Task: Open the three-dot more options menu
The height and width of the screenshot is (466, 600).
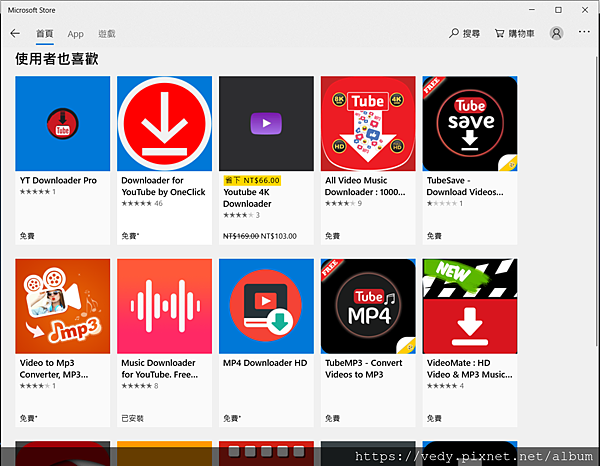Action: pos(584,32)
